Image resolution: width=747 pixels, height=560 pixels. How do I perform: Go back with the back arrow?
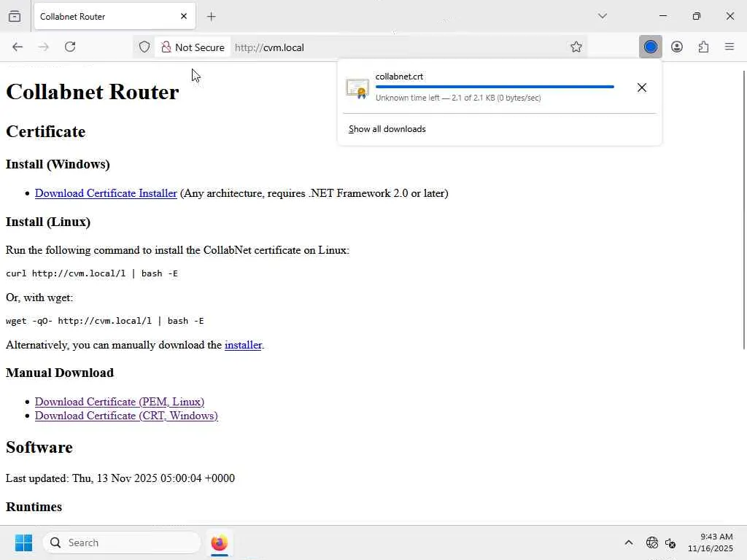[18, 47]
